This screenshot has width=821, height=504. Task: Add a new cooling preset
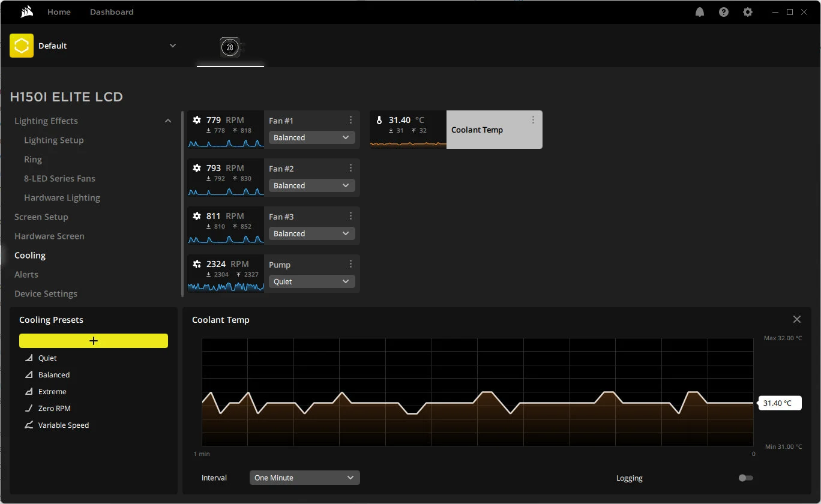pyautogui.click(x=94, y=341)
